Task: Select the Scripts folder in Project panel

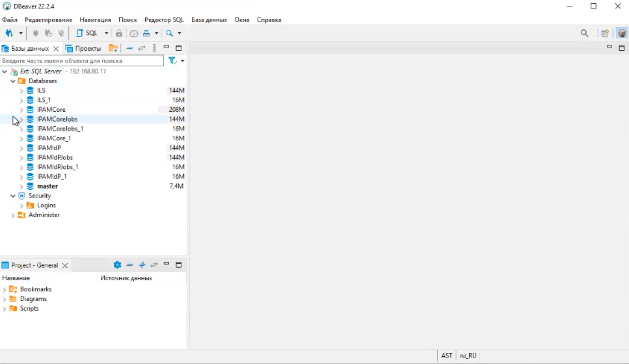Action: point(29,309)
